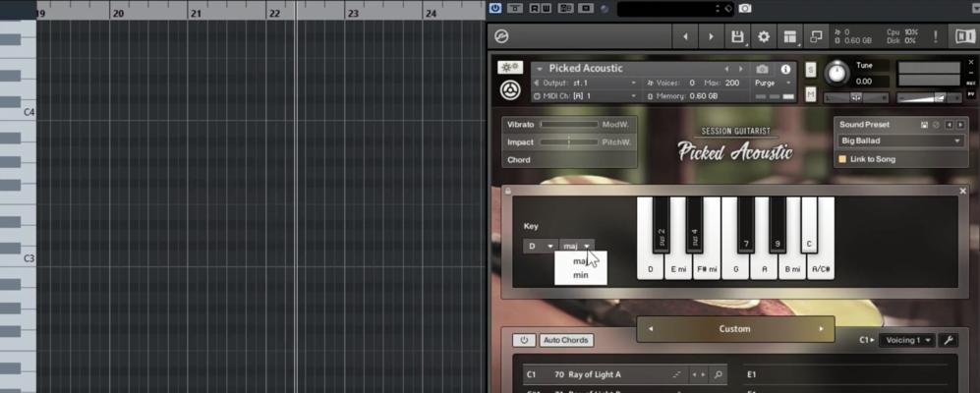Open the Purge dropdown menu
Viewport: 980px width, 393px height.
point(774,83)
